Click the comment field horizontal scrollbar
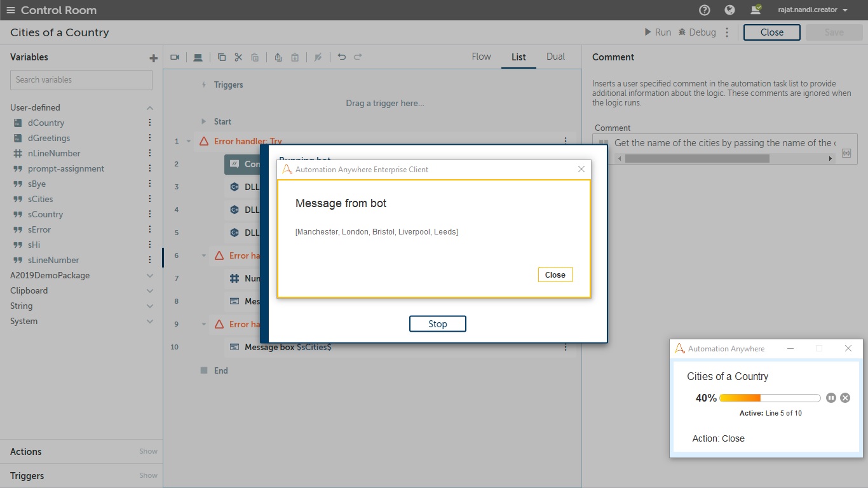This screenshot has width=868, height=488. pos(696,158)
